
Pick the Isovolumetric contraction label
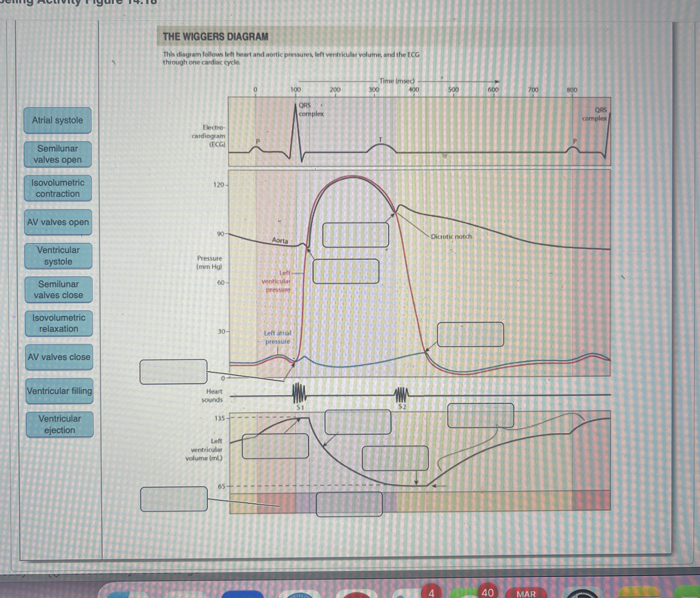coord(58,188)
